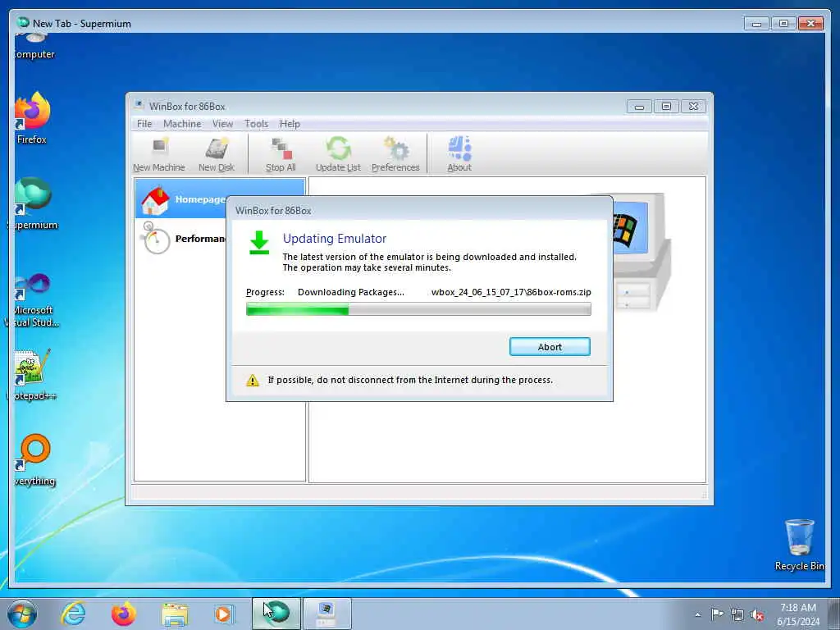This screenshot has width=840, height=630.
Task: Click the Action Center flag tray icon
Action: click(x=717, y=614)
